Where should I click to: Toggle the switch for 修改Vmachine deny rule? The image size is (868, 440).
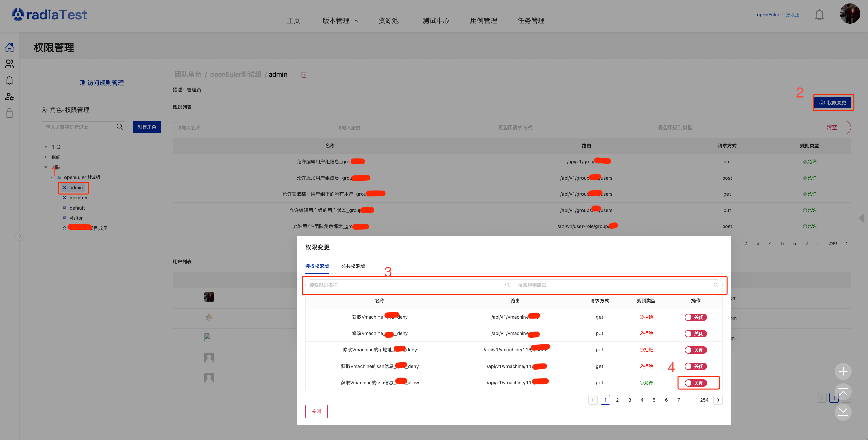[x=696, y=334]
